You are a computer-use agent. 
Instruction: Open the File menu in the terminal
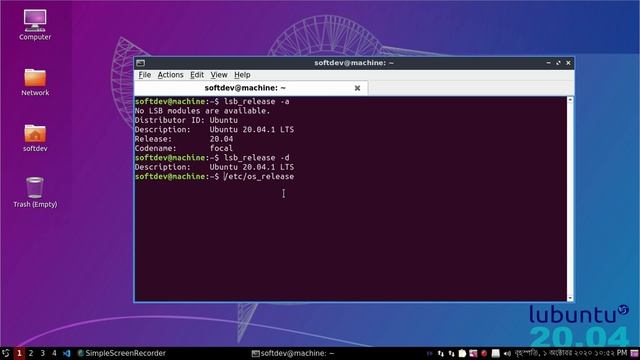click(144, 75)
